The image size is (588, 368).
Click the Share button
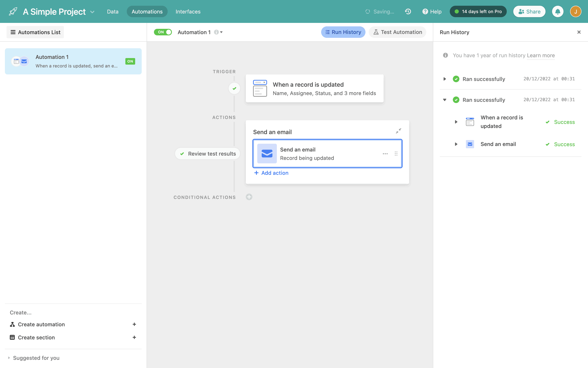coord(529,11)
